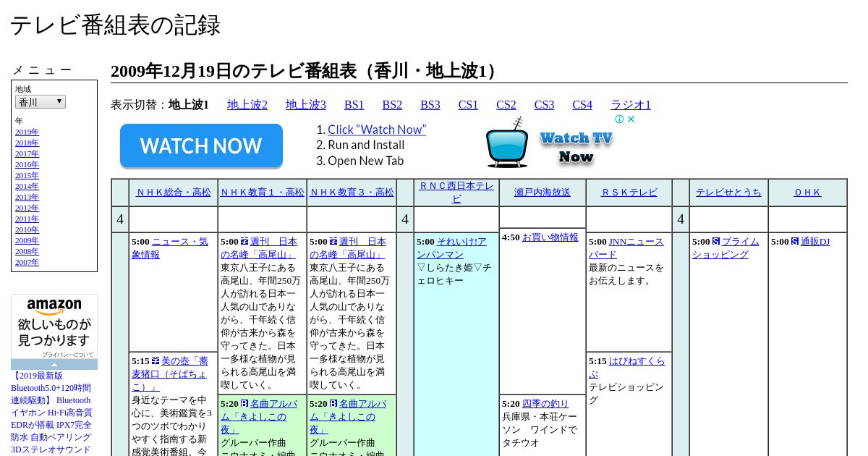Switch to the CS1 listing
This screenshot has height=456, width=868.
coord(468,105)
